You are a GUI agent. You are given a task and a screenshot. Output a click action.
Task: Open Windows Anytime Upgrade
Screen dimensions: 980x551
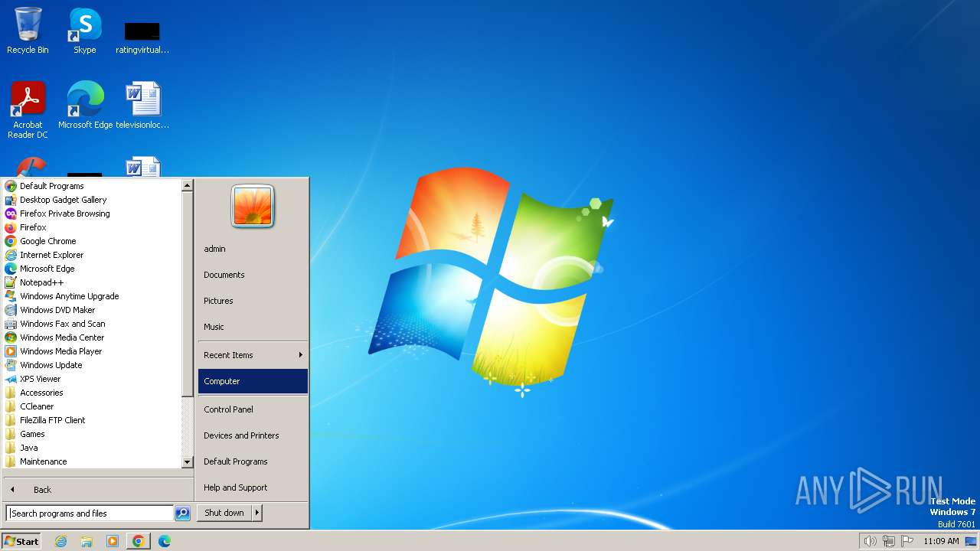(x=70, y=296)
